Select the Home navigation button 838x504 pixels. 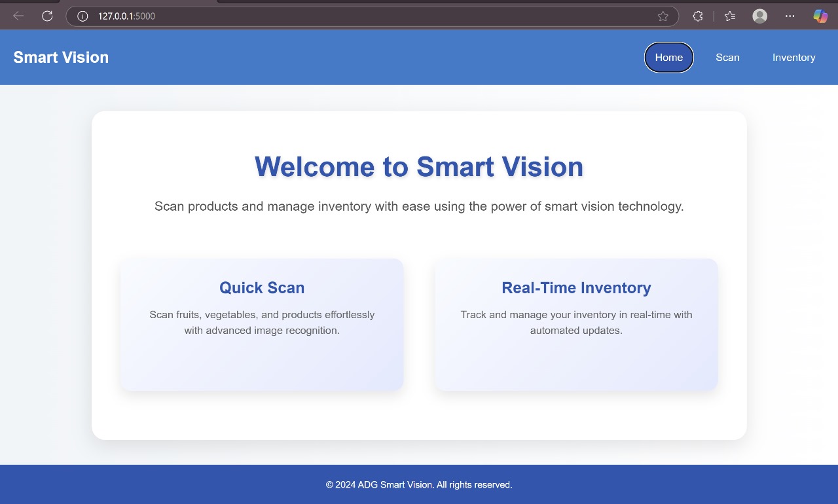click(668, 58)
